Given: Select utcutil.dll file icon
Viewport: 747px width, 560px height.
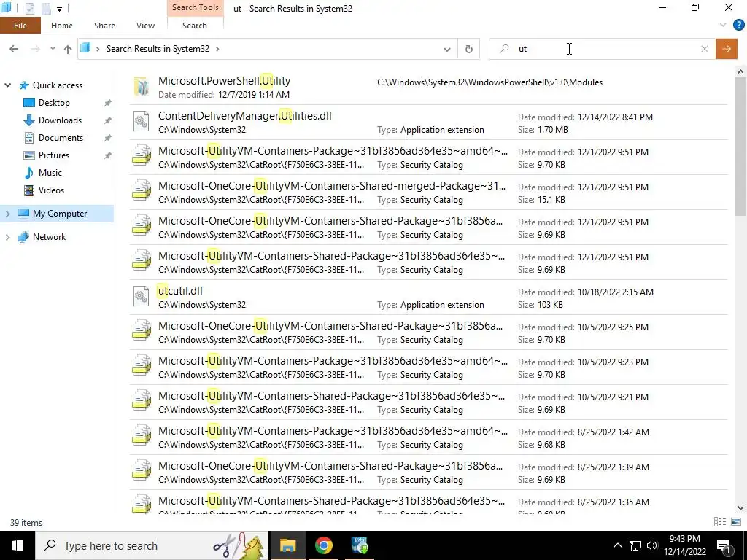Looking at the screenshot, I should coord(141,297).
